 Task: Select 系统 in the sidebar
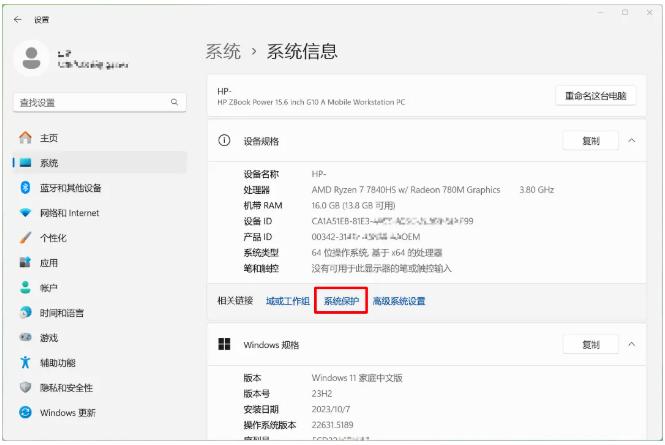click(x=100, y=163)
